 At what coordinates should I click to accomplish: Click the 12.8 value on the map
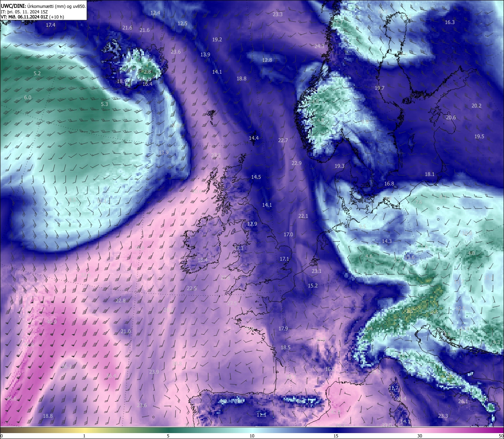coord(267,60)
